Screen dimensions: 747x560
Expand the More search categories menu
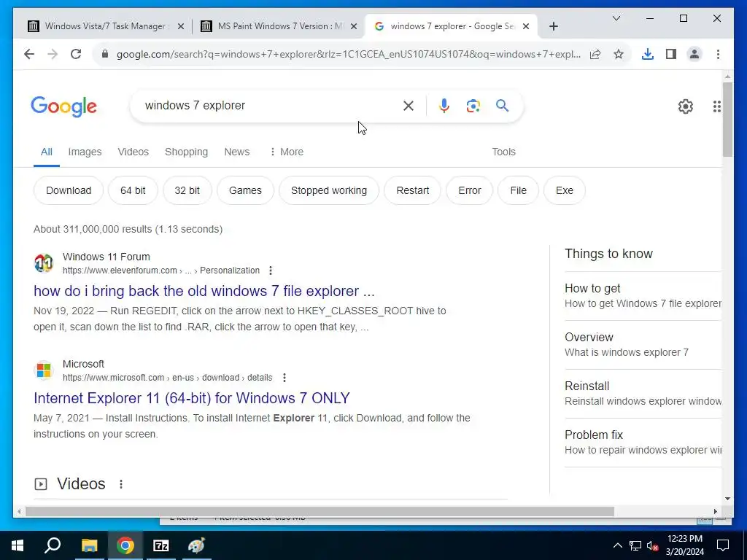(286, 152)
